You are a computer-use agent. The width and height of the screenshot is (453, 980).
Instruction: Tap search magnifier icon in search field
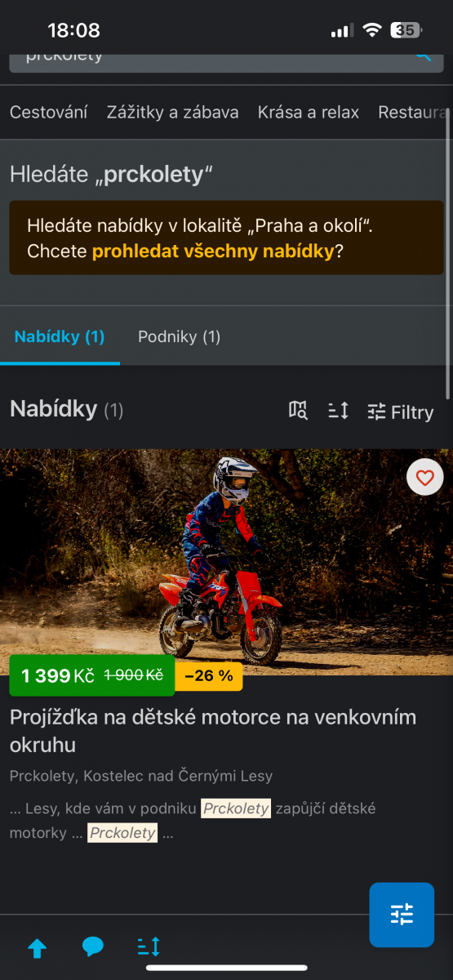point(423,56)
